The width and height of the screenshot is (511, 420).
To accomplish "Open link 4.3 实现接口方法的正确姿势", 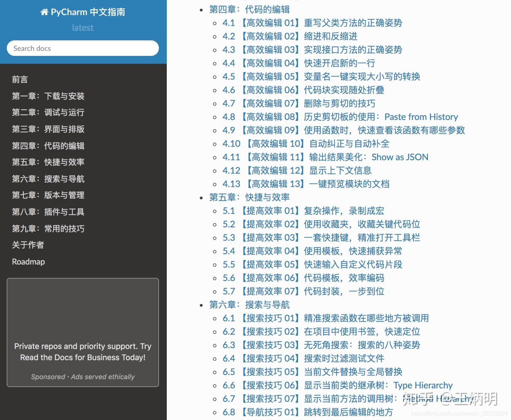I will [x=312, y=50].
